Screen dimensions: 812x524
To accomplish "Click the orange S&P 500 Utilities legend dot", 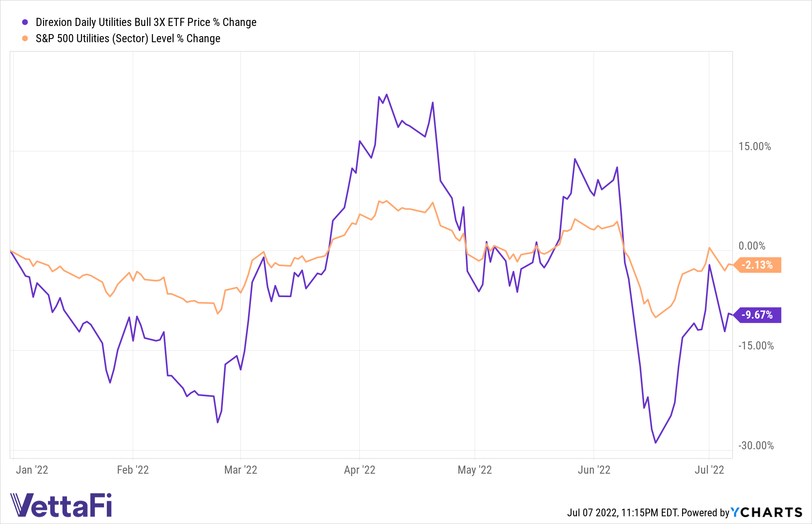I will click(25, 39).
